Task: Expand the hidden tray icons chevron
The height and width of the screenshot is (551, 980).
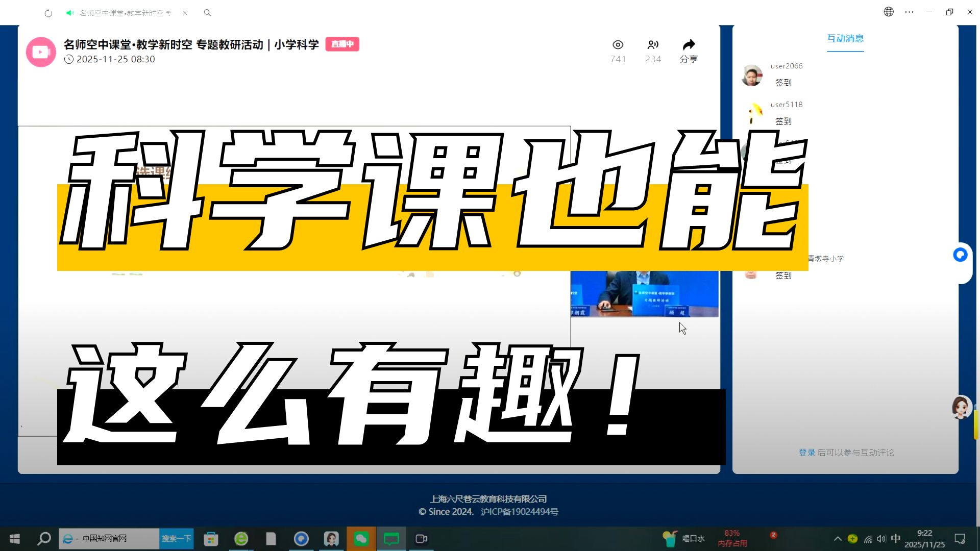Action: click(838, 539)
